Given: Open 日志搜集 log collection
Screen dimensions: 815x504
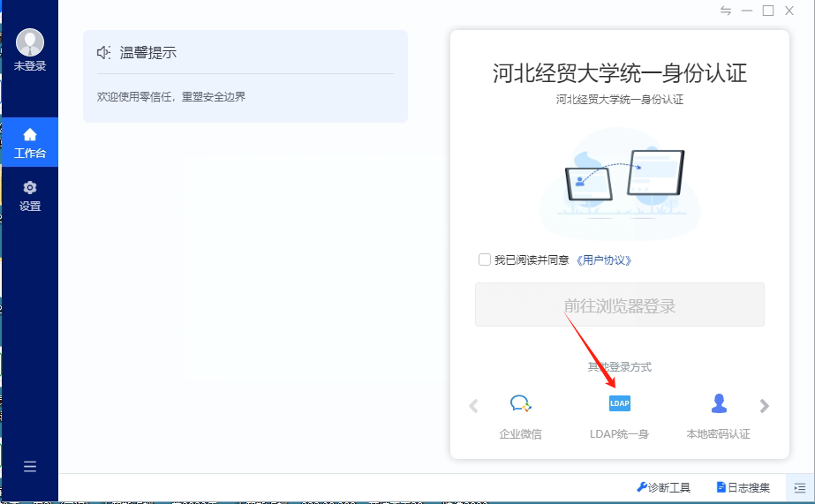Looking at the screenshot, I should point(743,487).
